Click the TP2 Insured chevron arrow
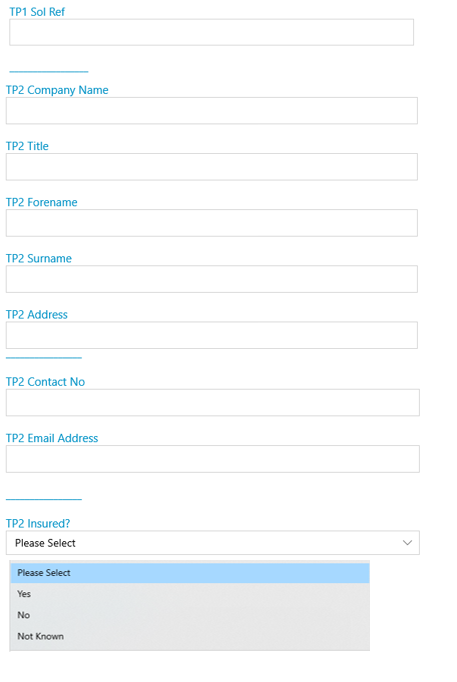This screenshot has height=682, width=457. [407, 542]
